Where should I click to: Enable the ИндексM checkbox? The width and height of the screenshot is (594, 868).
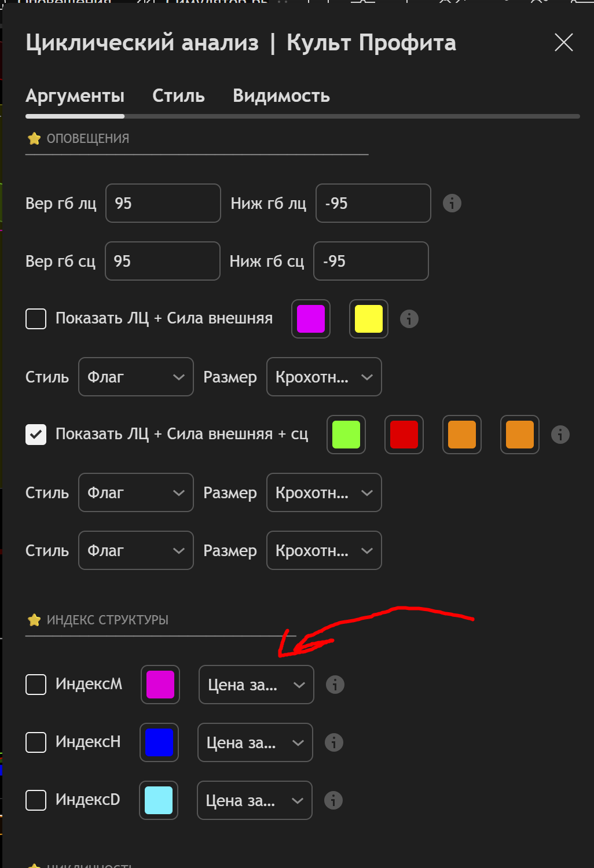tap(36, 685)
